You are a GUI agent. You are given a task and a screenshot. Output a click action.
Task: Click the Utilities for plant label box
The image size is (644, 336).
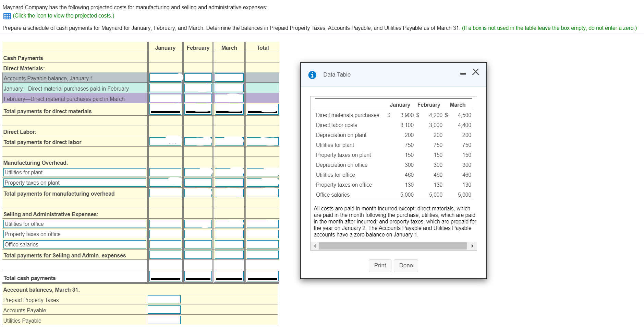point(75,172)
